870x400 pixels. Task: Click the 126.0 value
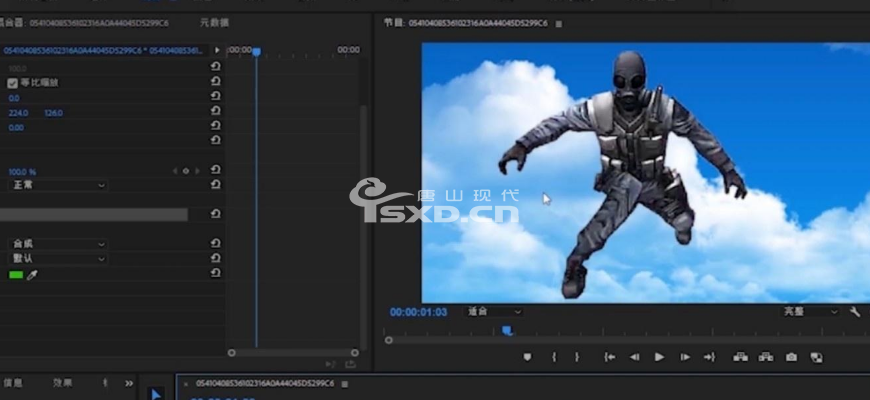pyautogui.click(x=53, y=113)
